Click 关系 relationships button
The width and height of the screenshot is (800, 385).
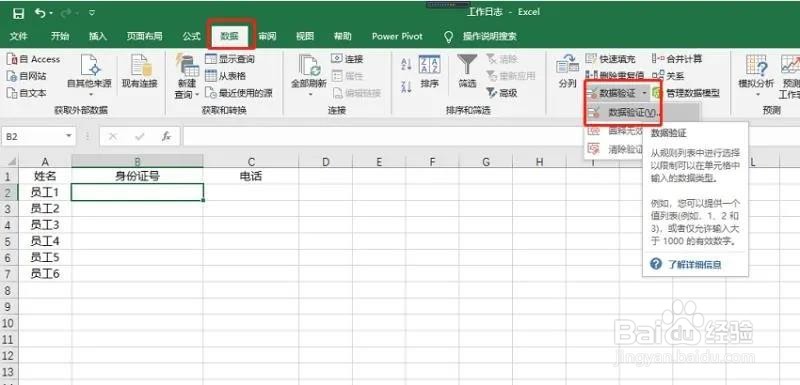pos(668,76)
